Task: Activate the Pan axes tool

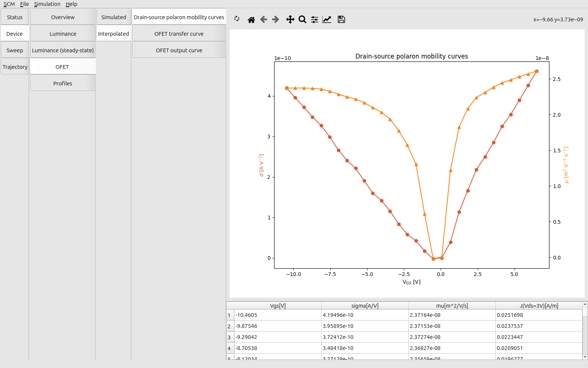Action: (290, 20)
